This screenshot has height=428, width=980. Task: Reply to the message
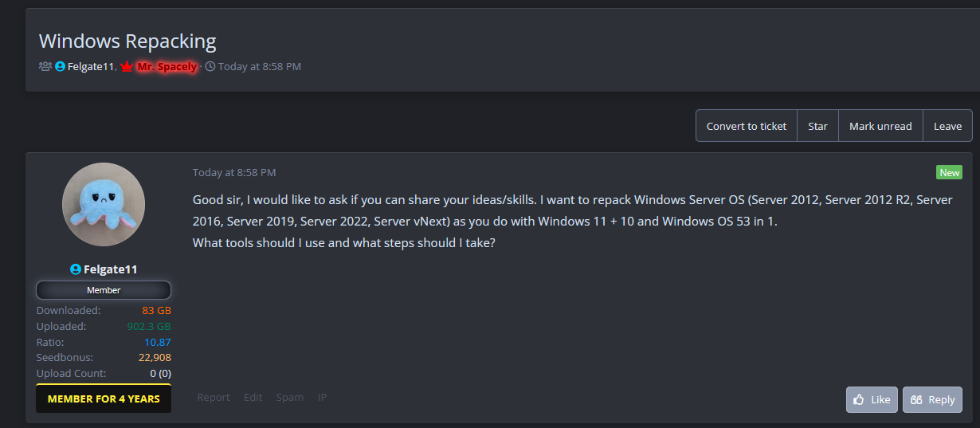pos(932,399)
